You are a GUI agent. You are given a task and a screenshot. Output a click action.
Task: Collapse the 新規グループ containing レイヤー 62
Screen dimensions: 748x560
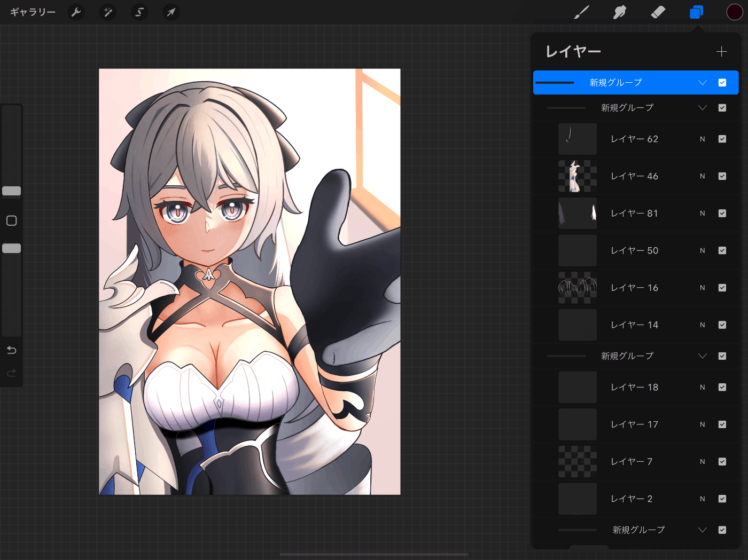[x=703, y=108]
